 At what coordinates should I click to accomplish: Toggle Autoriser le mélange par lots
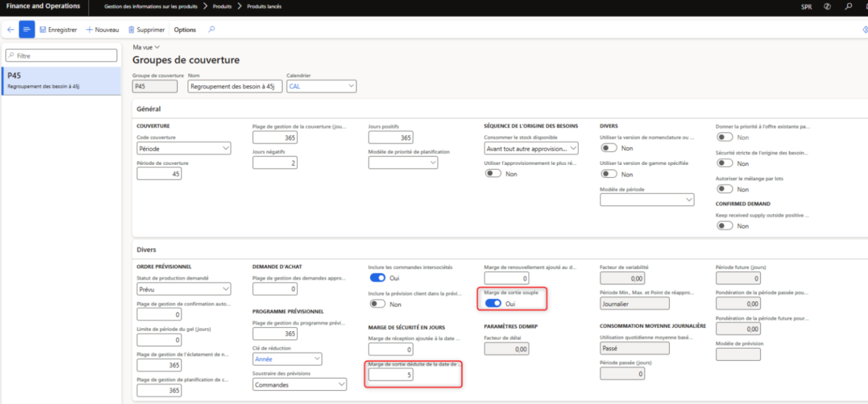[725, 189]
